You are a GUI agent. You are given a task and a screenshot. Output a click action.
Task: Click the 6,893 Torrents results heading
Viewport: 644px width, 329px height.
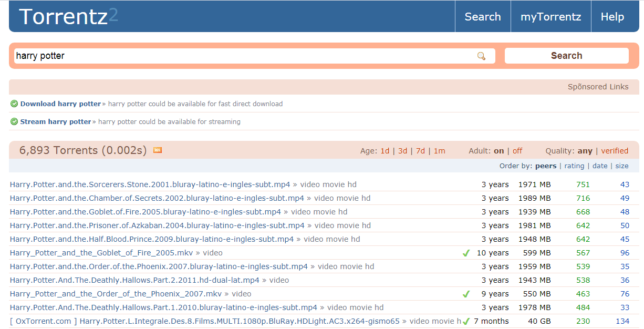[x=83, y=150]
